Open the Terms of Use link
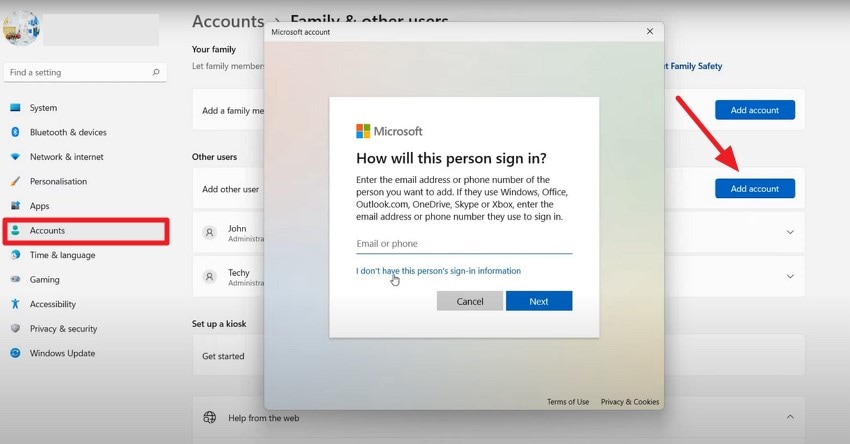The width and height of the screenshot is (850, 444). click(x=568, y=402)
